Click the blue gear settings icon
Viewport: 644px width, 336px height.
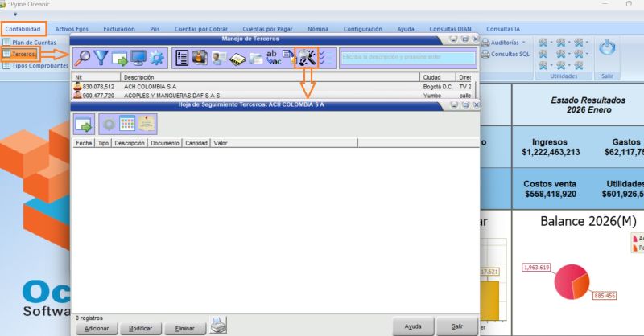tap(156, 58)
